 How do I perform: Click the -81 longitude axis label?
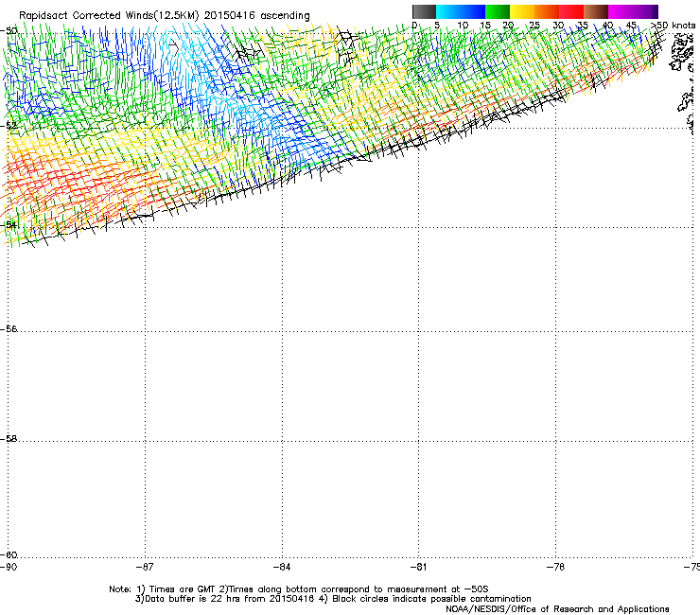(x=418, y=567)
